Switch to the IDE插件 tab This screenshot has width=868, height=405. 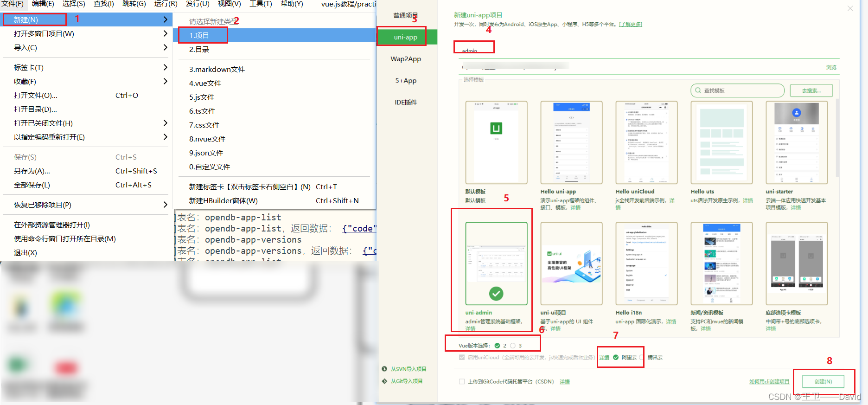point(406,102)
